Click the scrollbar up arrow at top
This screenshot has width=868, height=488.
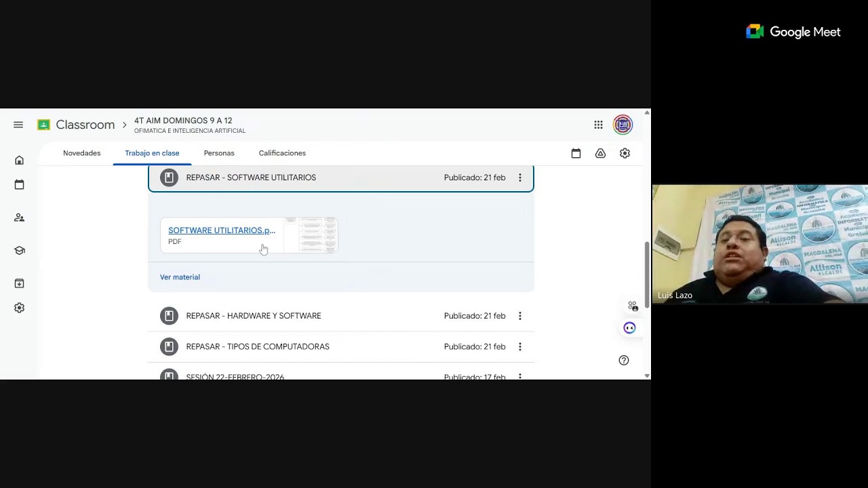tap(646, 113)
